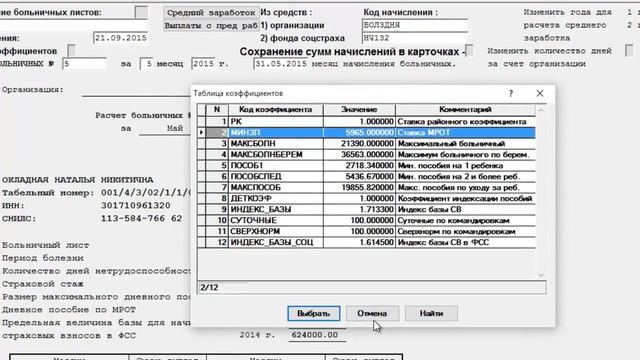Toggle Сохранение сумм начислений в карточках checkbox
640x360 pixels.
470,51
